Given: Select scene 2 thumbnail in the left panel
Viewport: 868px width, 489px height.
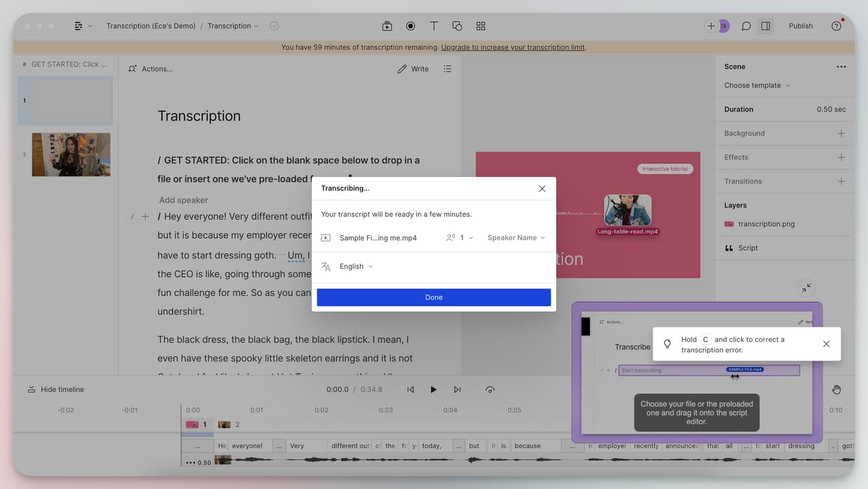Looking at the screenshot, I should coord(71,154).
